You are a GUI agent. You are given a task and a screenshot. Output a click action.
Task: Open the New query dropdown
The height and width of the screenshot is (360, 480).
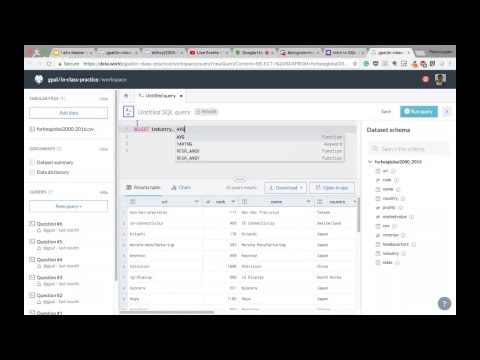coord(68,206)
